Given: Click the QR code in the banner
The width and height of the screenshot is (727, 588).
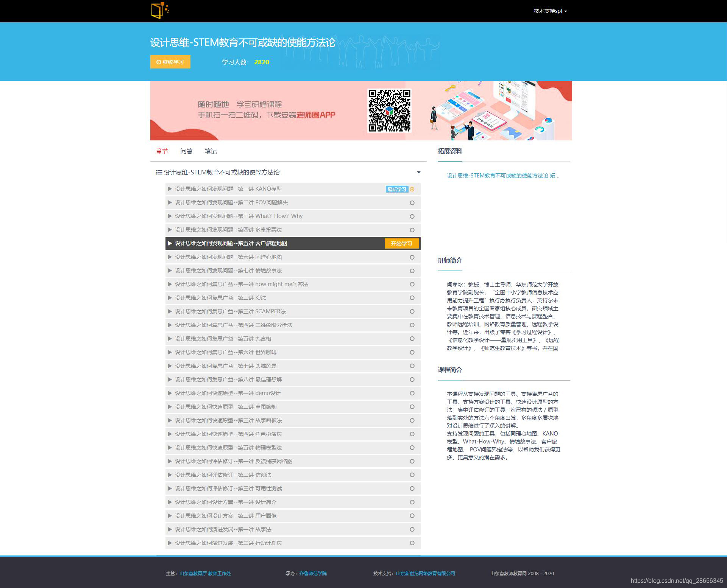Looking at the screenshot, I should 389,110.
